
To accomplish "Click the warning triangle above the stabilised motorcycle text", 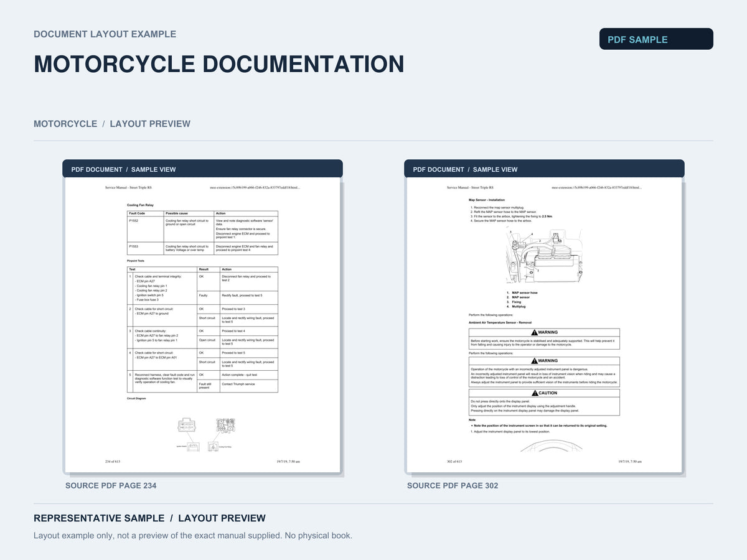I will pyautogui.click(x=535, y=332).
